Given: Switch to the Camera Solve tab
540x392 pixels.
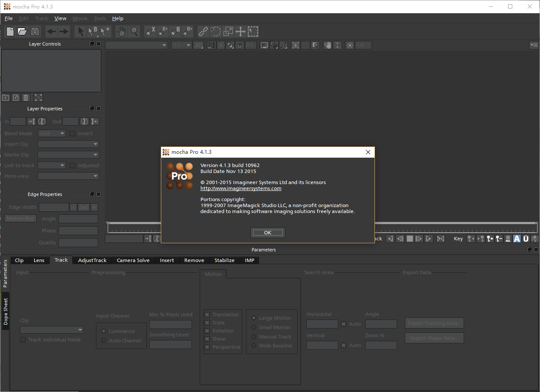Looking at the screenshot, I should [133, 260].
